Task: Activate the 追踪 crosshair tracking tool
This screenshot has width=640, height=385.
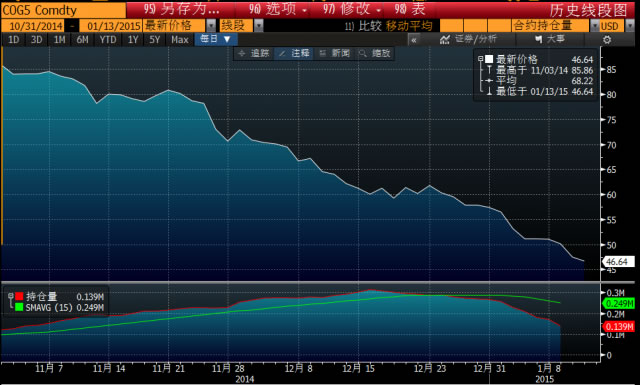Action: 254,53
